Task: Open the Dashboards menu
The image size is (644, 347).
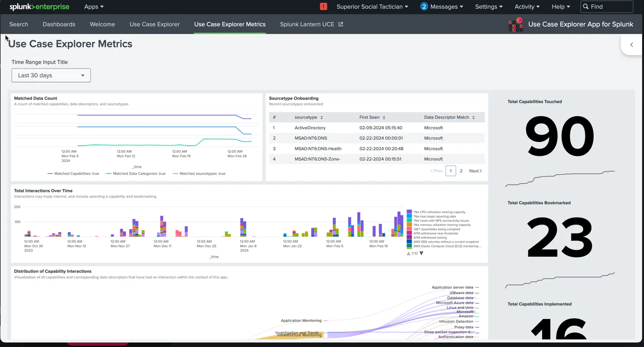Action: click(x=59, y=24)
